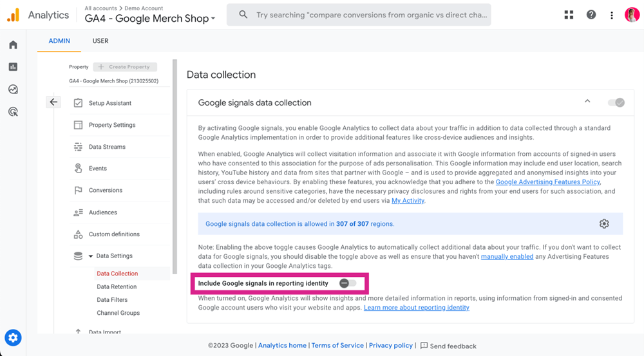Open the Google apps grid icon
The image size is (644, 356).
click(x=569, y=15)
